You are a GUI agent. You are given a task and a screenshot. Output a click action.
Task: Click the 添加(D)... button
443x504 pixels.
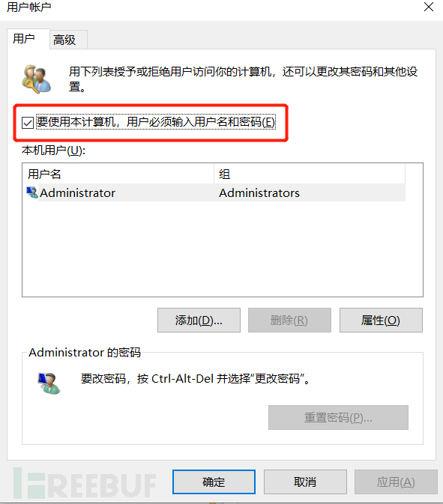[x=199, y=320]
